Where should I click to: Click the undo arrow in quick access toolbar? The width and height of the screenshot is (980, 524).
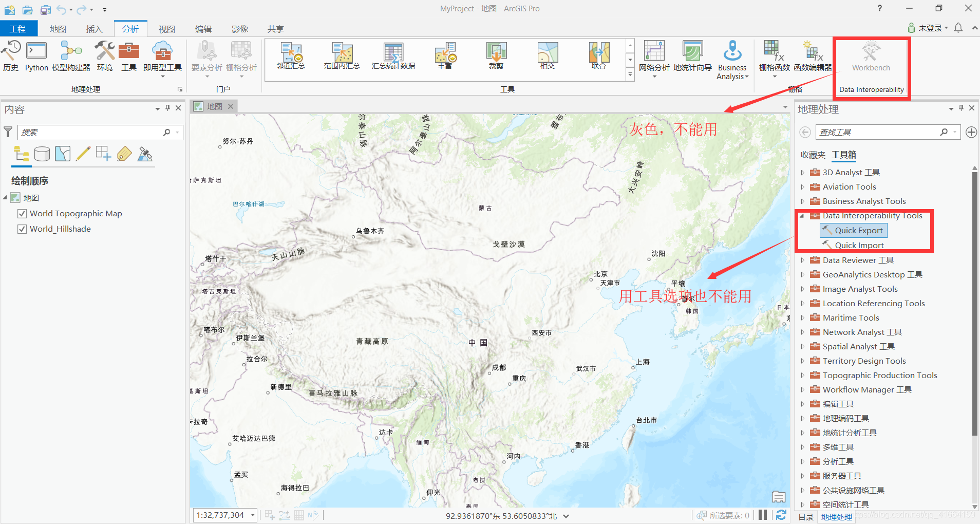(x=62, y=9)
